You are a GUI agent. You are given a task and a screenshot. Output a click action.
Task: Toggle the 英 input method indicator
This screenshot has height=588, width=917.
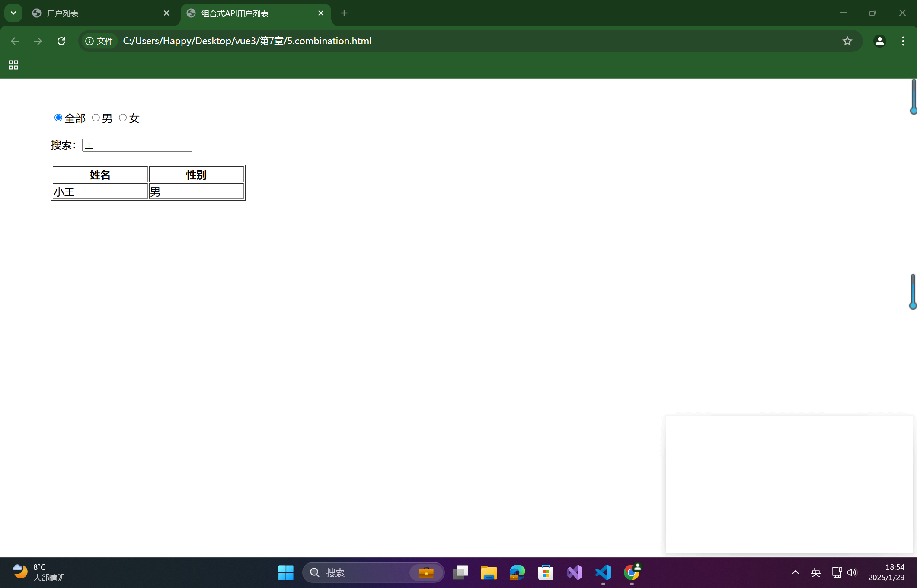(816, 572)
